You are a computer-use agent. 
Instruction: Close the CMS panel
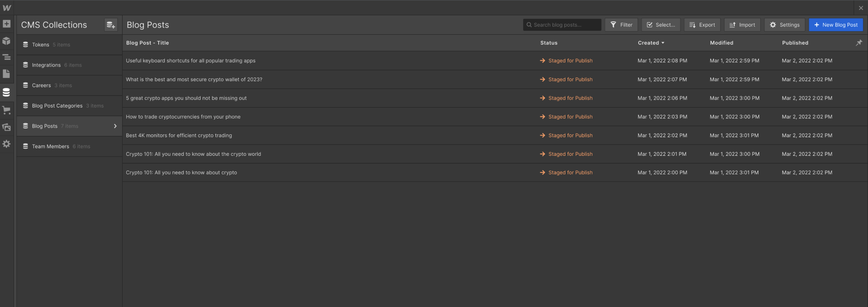[x=861, y=8]
